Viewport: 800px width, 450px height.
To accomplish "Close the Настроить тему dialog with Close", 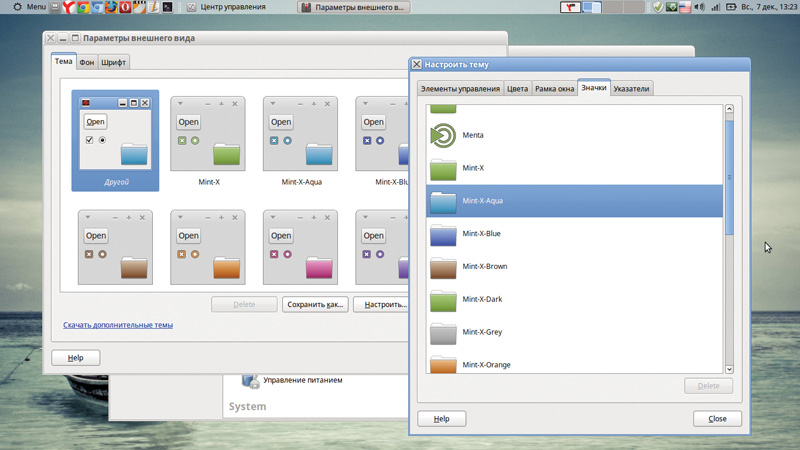I will (717, 419).
